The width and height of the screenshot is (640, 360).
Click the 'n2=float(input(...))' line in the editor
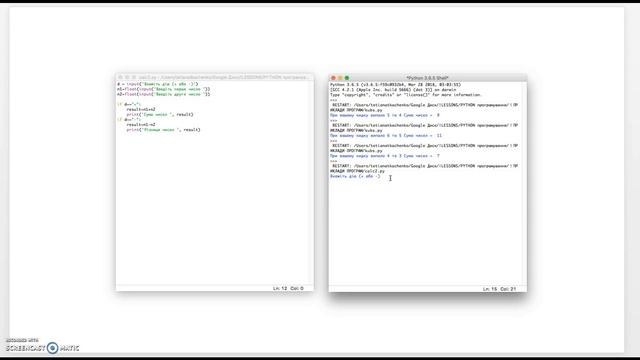click(x=163, y=94)
